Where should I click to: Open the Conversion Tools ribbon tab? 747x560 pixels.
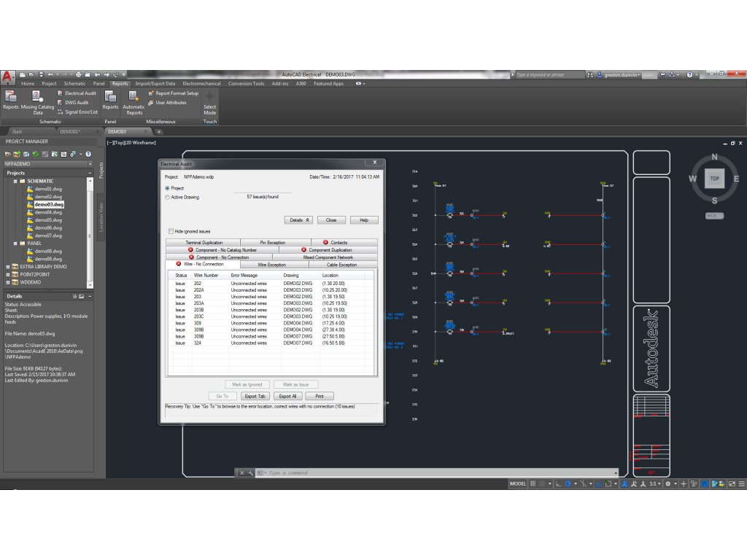point(246,84)
